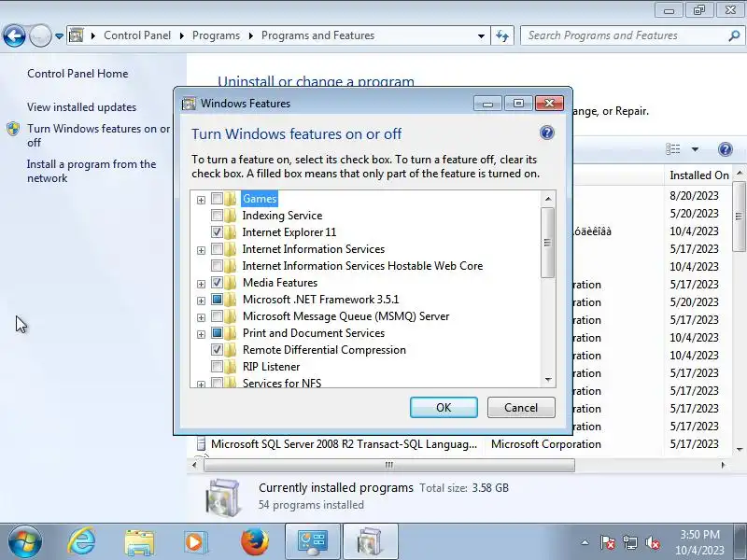The height and width of the screenshot is (560, 747).
Task: Open the recent pages dropdown arrow
Action: coord(59,36)
